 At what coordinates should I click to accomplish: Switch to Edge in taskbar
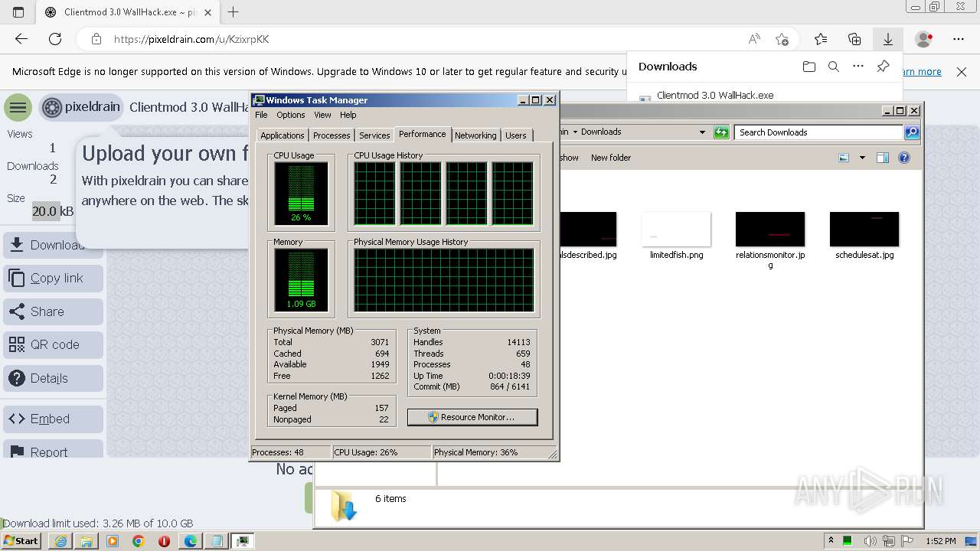coord(190,541)
